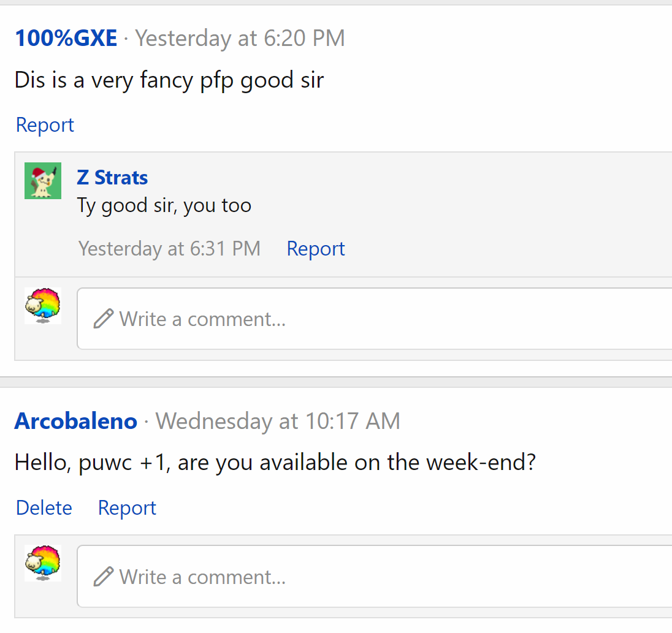Click the "Hello, puwc +1" message text
This screenshot has height=633, width=672.
click(275, 462)
